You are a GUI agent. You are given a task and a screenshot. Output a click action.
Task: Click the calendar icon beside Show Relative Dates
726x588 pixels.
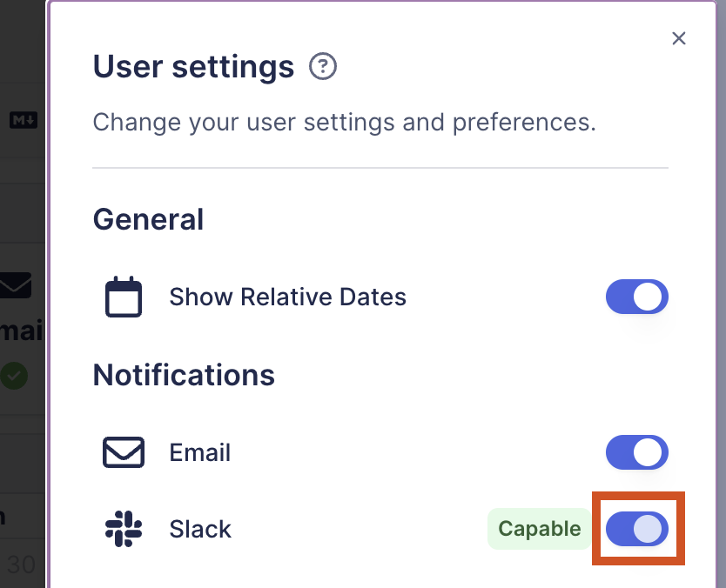(124, 297)
